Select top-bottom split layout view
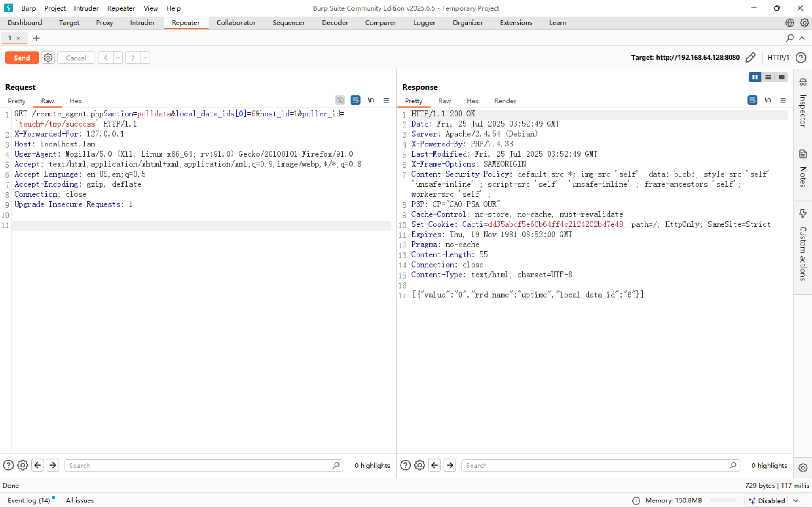 [x=768, y=77]
